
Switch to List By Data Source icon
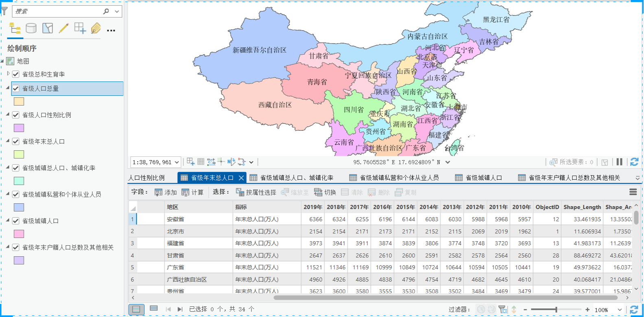pyautogui.click(x=31, y=28)
